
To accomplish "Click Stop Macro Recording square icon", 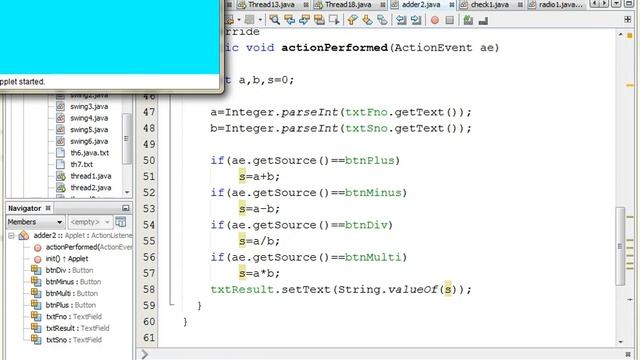I will point(449,20).
